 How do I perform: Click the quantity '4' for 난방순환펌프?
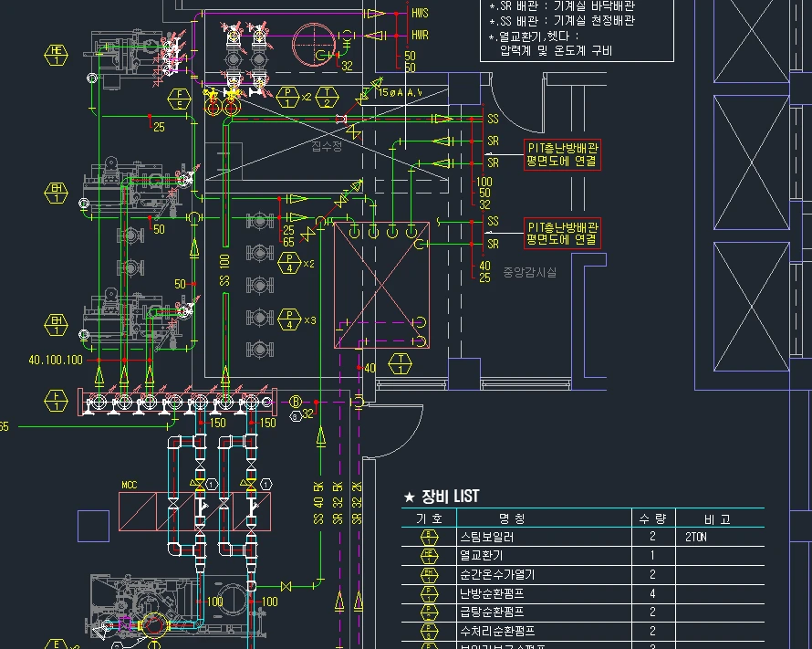point(652,593)
